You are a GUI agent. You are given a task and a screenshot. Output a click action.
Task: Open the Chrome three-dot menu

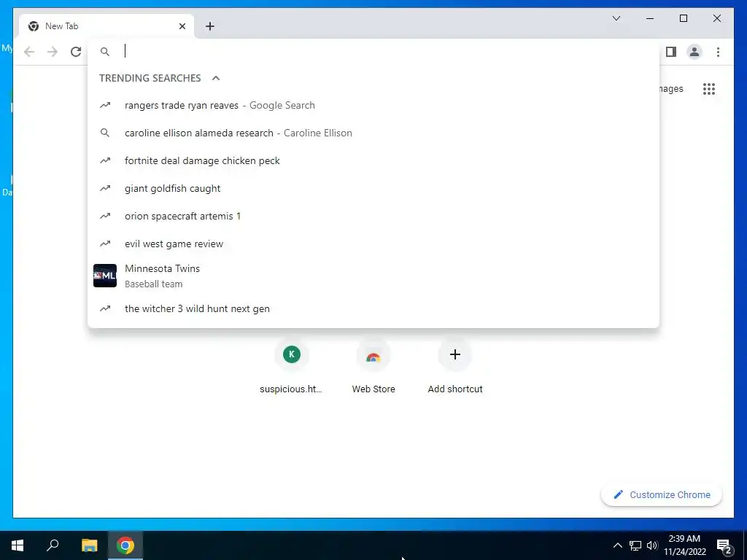point(718,52)
